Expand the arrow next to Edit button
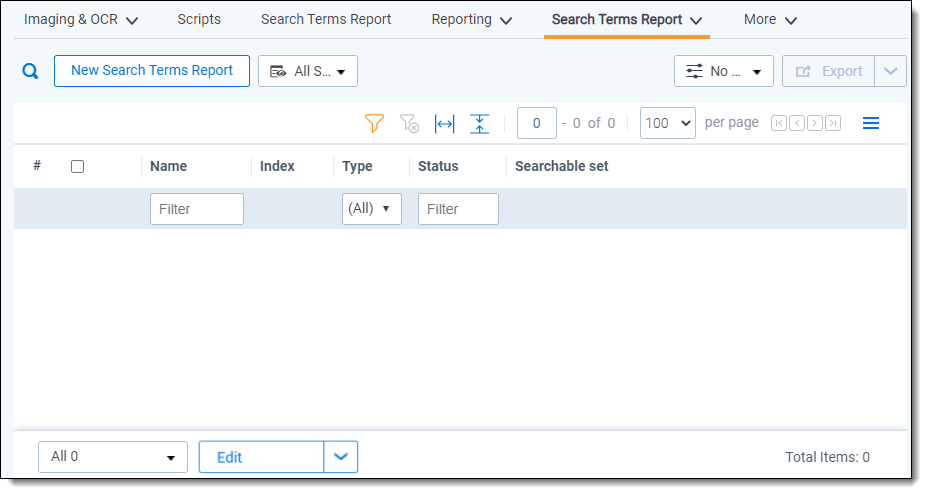 coord(341,457)
